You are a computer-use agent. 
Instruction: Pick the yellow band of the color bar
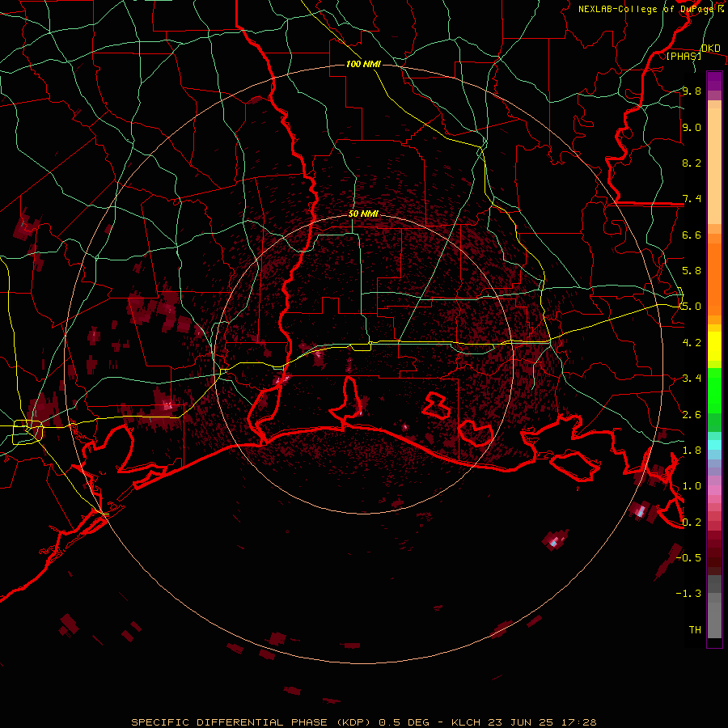coord(714,346)
